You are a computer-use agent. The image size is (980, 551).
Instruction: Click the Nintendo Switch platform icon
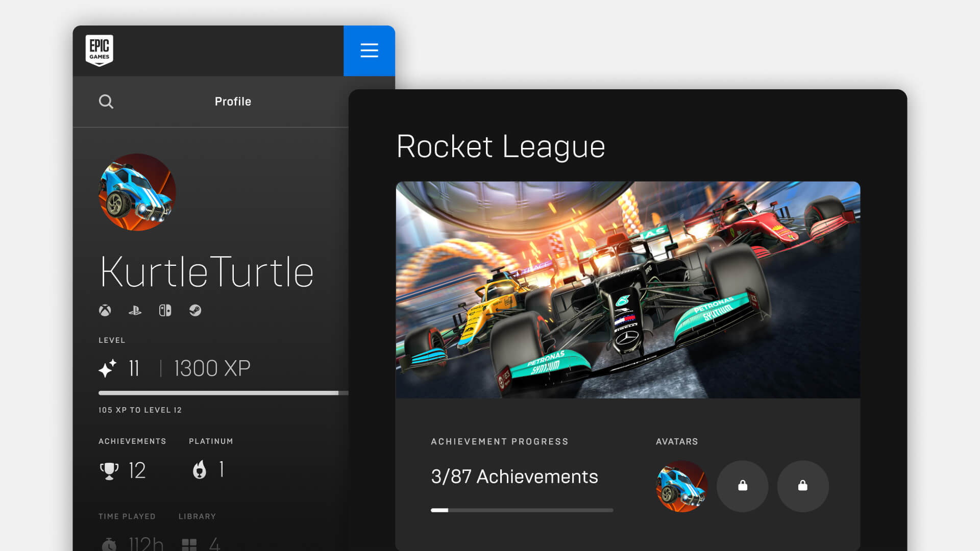(164, 310)
